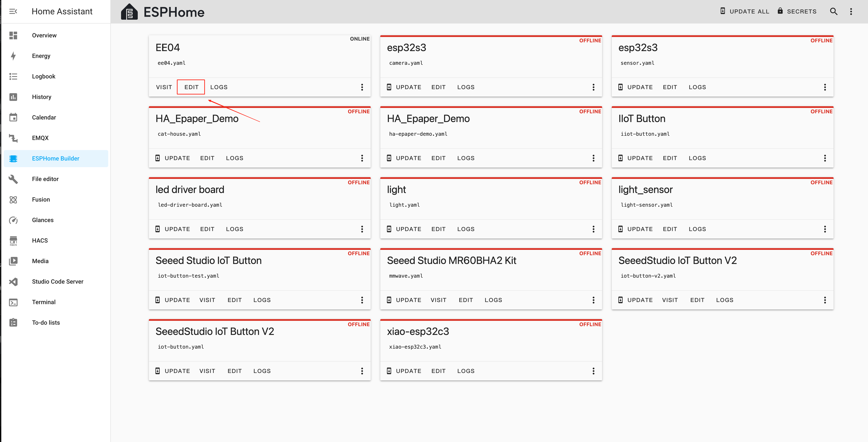
Task: Open three-dot menu on EE04 card
Action: click(x=362, y=87)
